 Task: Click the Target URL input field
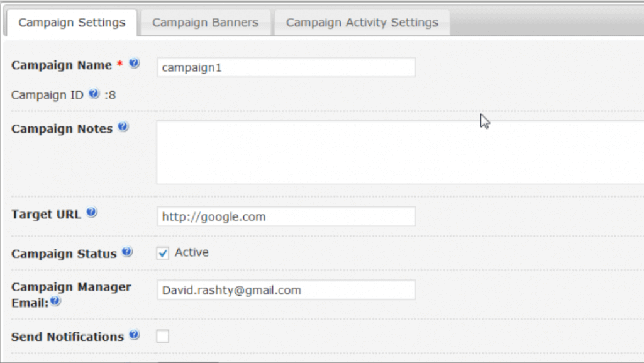(x=286, y=216)
